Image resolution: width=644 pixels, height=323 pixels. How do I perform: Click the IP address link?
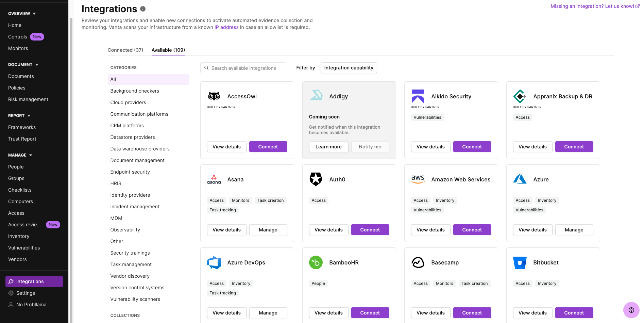click(226, 27)
